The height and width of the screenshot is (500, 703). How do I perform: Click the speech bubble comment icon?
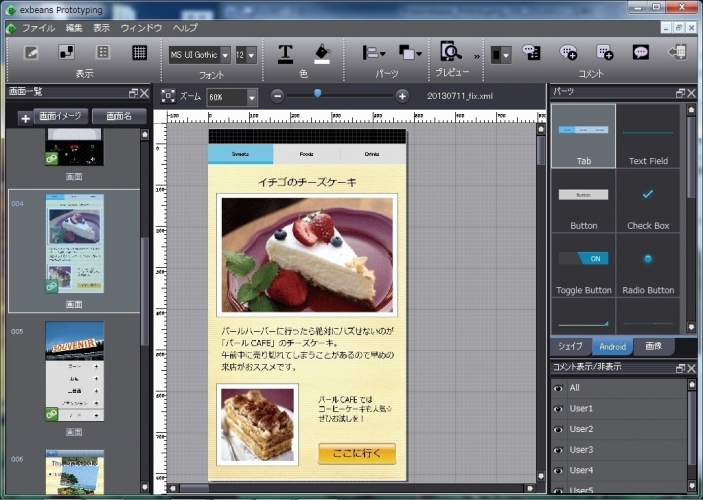[x=641, y=52]
